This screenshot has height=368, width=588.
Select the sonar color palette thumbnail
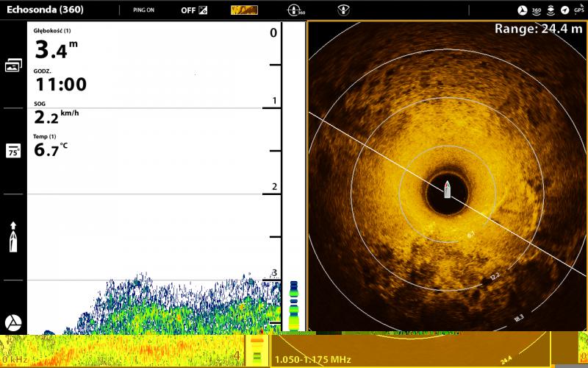pyautogui.click(x=244, y=10)
